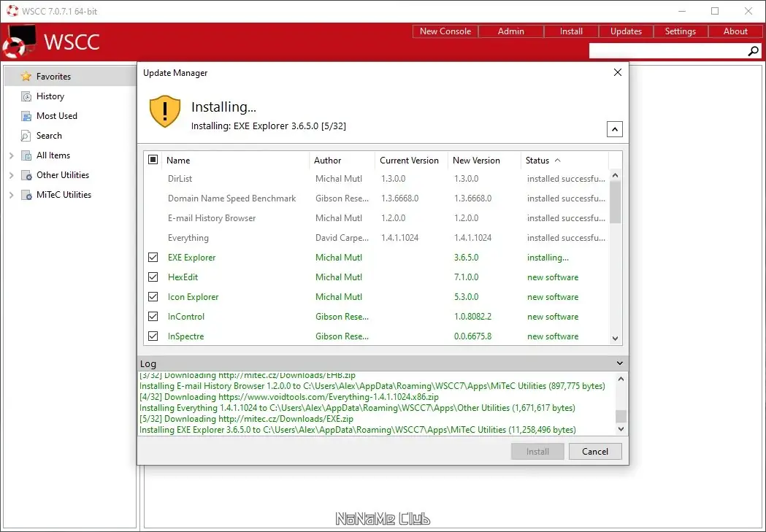Click the EXE.zip download log line
766x532 pixels.
[246, 419]
